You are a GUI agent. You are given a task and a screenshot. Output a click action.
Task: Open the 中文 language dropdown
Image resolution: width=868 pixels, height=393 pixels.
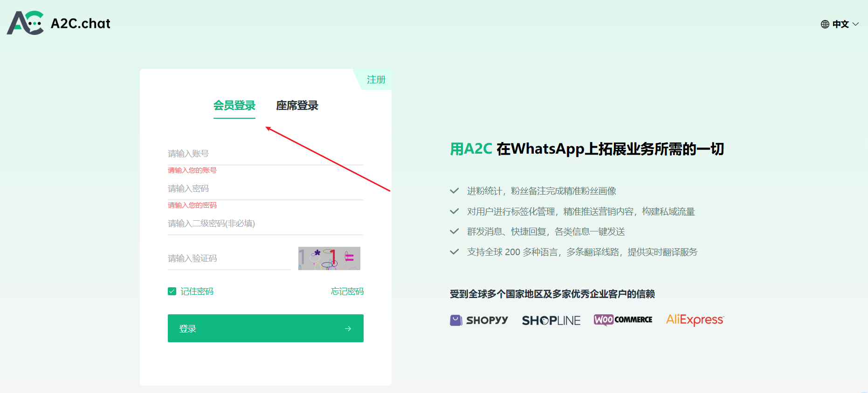click(x=840, y=24)
